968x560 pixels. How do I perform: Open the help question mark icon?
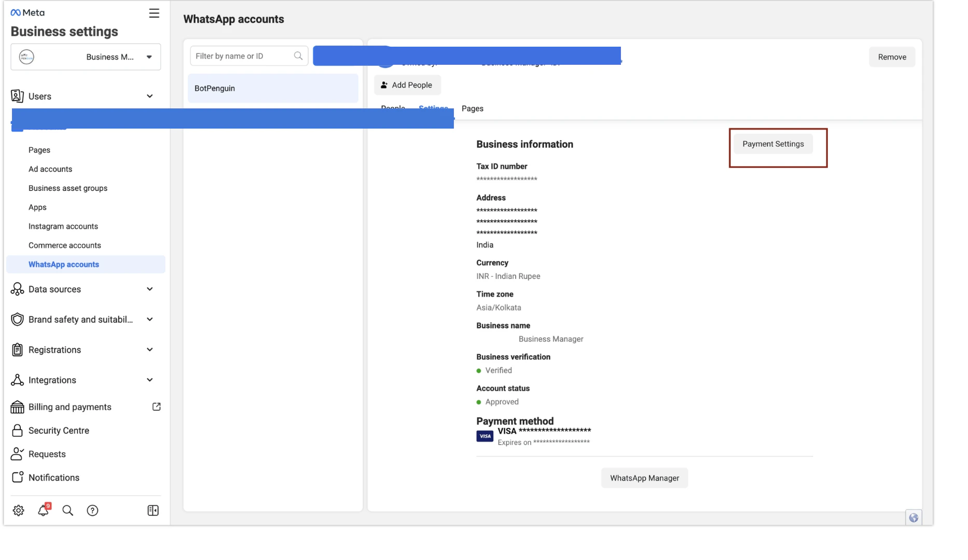point(92,510)
